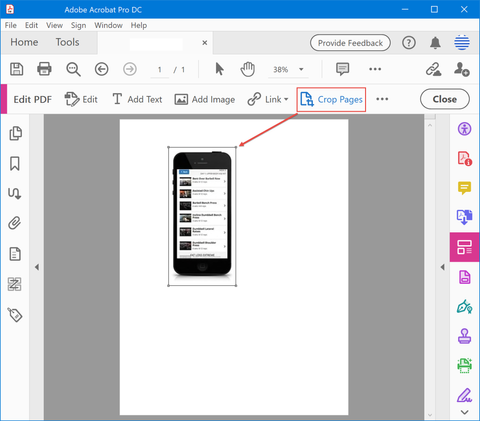Open the Destinations panel icon
Image resolution: width=480 pixels, height=421 pixels.
coord(15,193)
